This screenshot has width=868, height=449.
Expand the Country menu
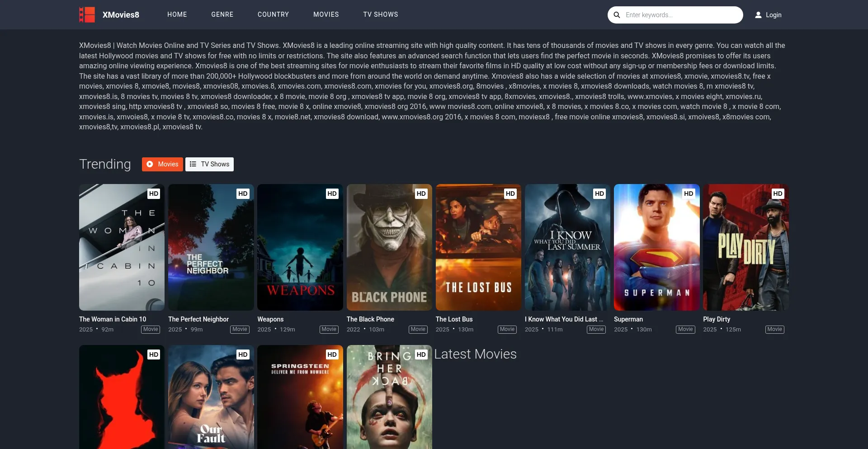[x=273, y=14]
